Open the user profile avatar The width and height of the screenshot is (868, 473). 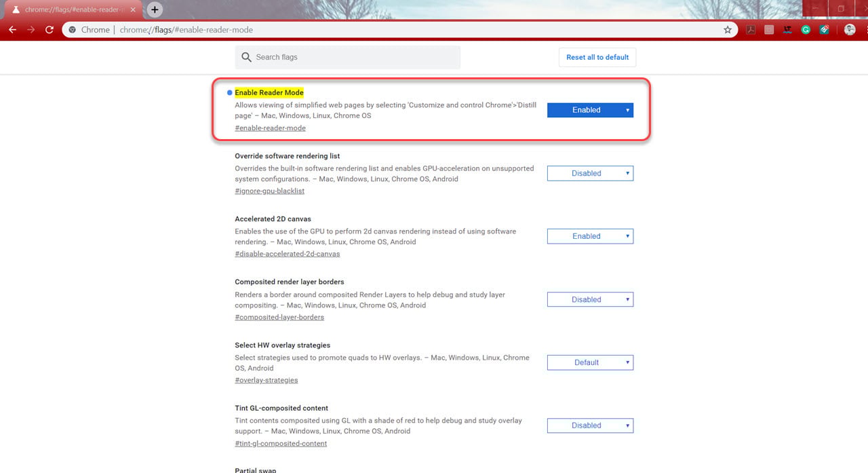tap(850, 30)
